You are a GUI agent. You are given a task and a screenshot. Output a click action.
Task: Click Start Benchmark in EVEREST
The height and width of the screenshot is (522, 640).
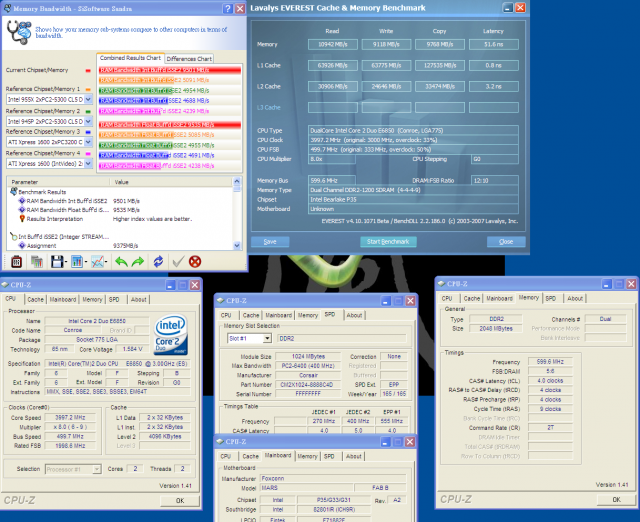(388, 242)
